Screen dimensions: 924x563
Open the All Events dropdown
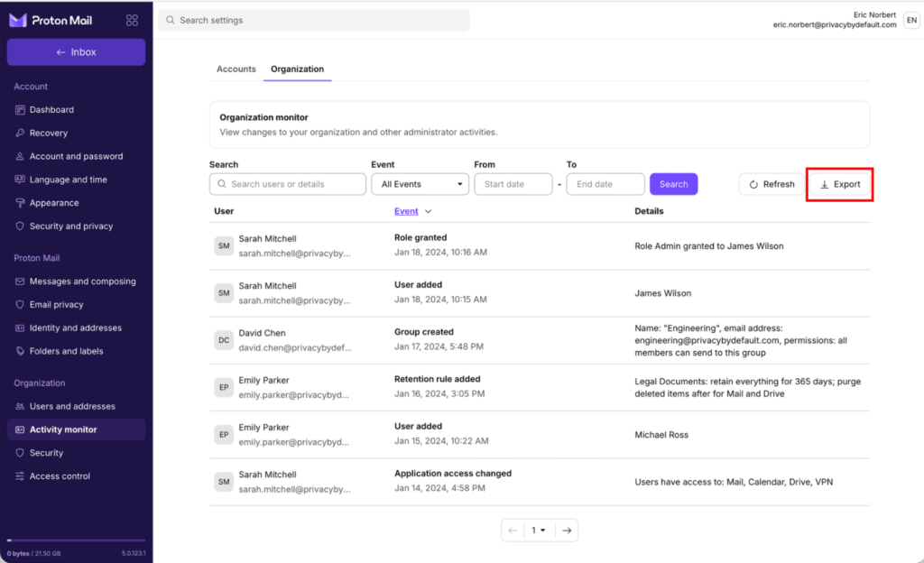click(420, 184)
